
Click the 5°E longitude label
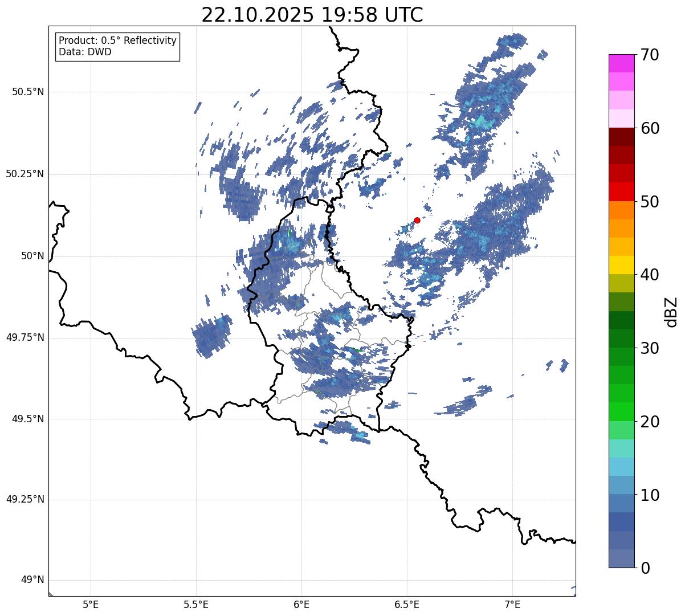[91, 605]
